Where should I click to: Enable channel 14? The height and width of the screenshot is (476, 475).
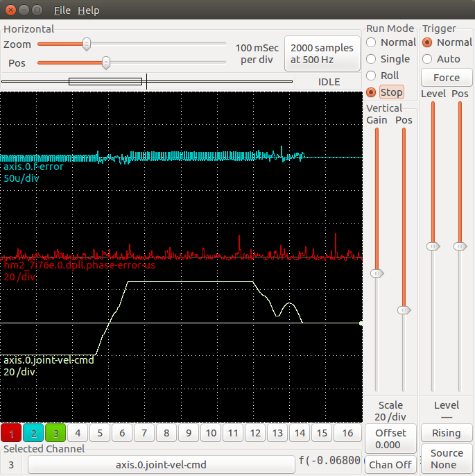300,432
